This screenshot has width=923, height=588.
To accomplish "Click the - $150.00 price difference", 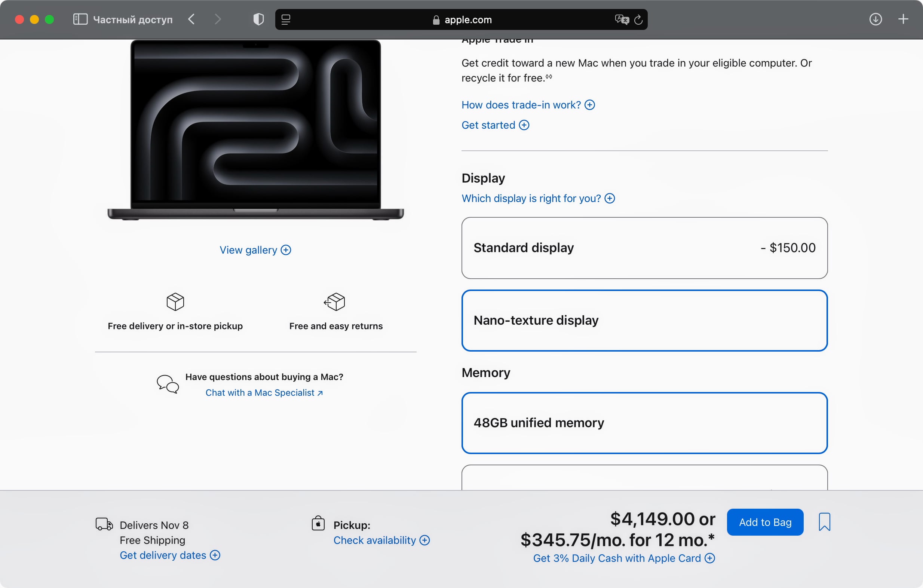I will [788, 248].
